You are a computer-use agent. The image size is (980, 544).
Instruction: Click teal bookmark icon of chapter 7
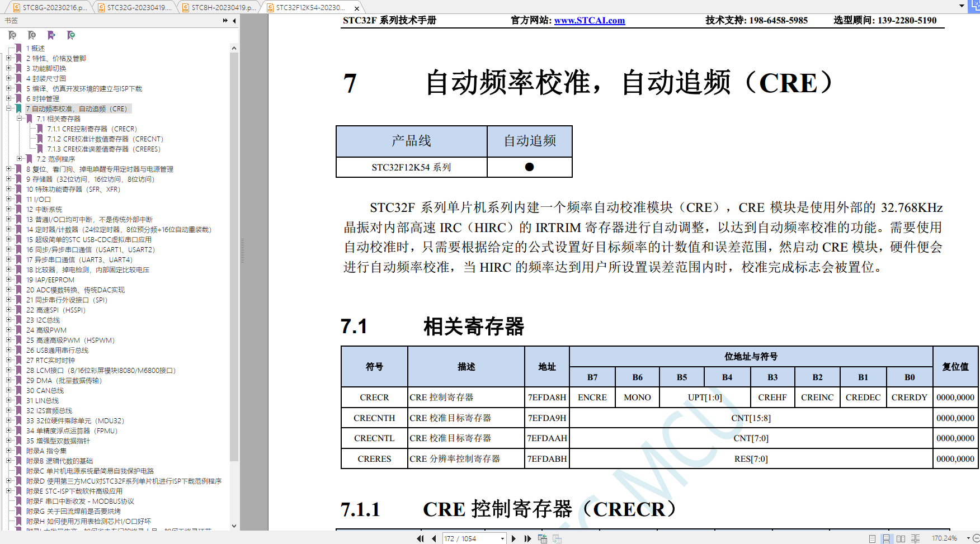tap(18, 108)
